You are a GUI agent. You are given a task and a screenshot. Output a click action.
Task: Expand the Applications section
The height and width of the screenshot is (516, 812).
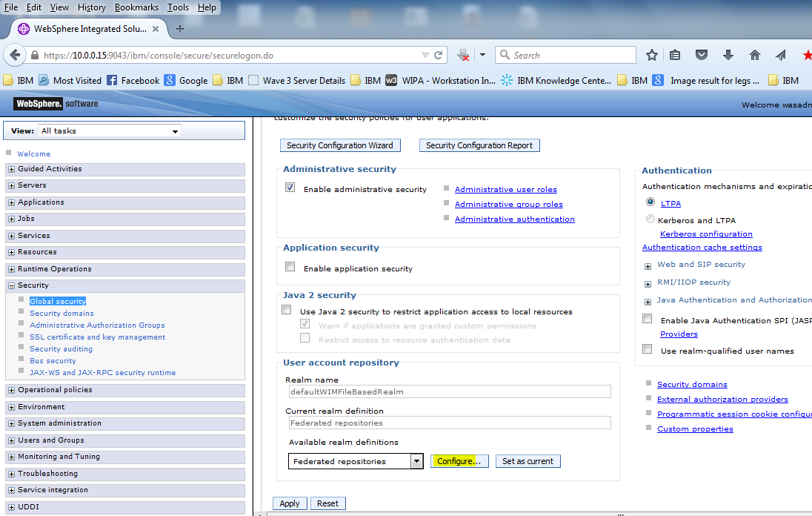click(x=11, y=202)
